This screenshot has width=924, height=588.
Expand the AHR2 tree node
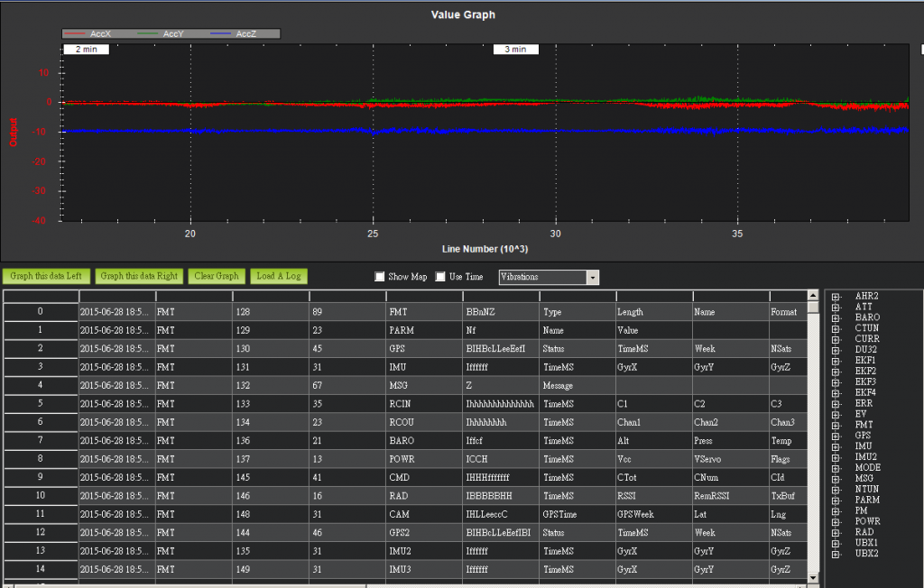[x=836, y=297]
